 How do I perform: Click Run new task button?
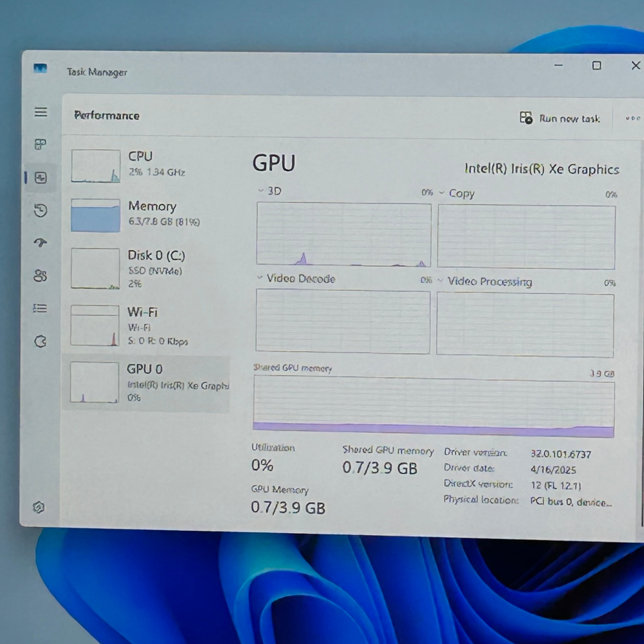(x=560, y=118)
